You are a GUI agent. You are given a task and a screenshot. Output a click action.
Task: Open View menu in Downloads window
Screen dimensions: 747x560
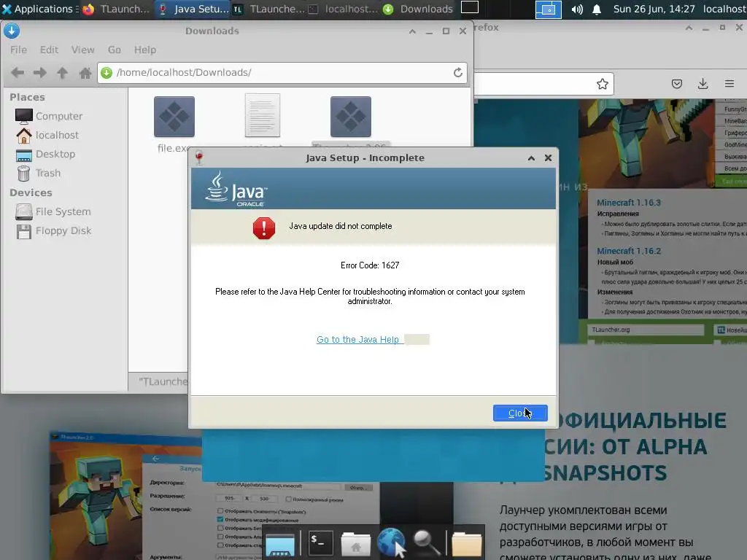[x=83, y=50]
